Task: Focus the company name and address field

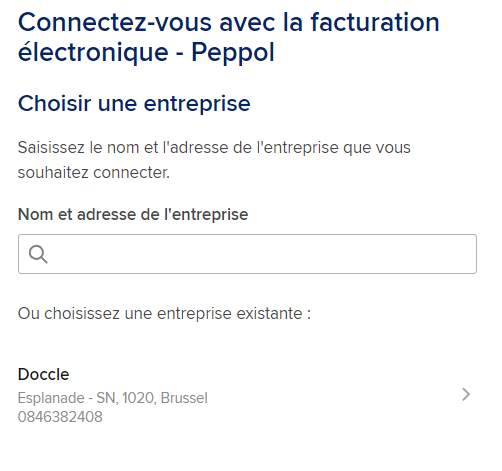Action: point(247,254)
